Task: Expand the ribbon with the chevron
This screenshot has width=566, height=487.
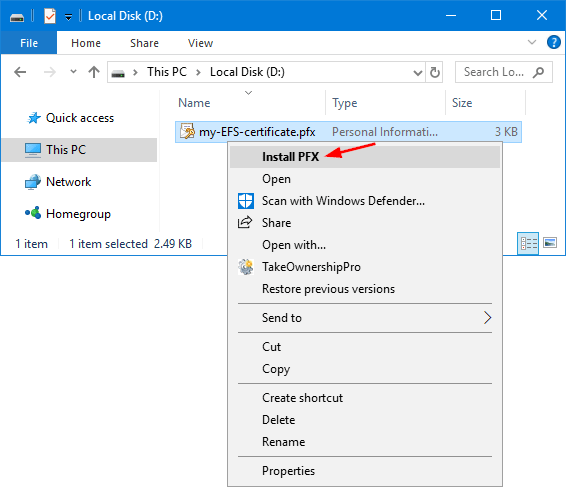Action: [x=532, y=42]
